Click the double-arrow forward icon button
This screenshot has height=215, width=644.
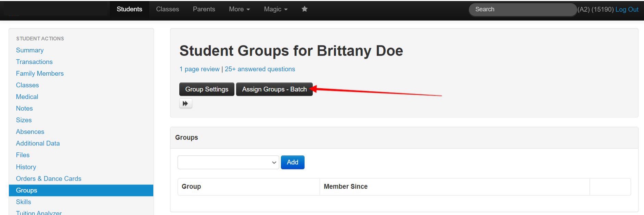pyautogui.click(x=185, y=103)
